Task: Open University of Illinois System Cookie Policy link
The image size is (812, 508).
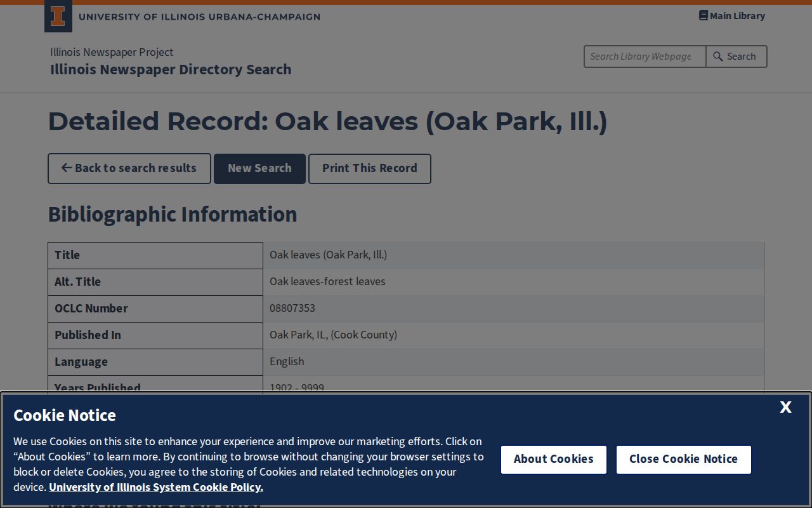Action: pyautogui.click(x=156, y=488)
